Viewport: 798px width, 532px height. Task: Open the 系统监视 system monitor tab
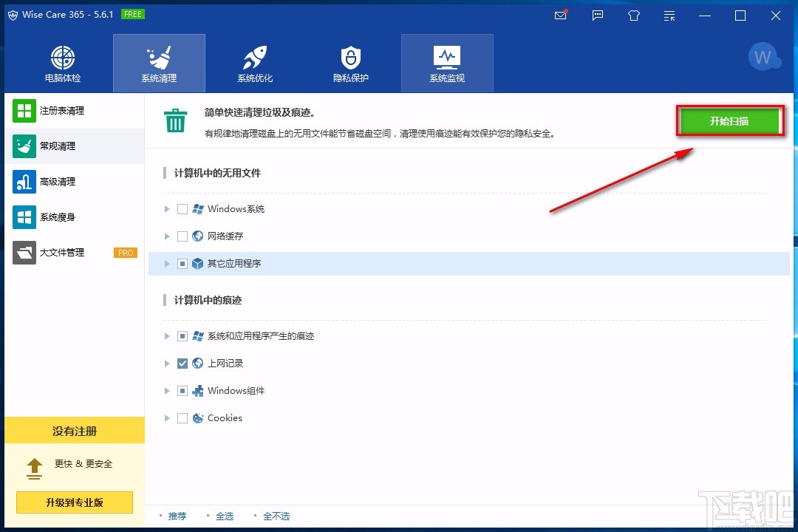click(447, 64)
